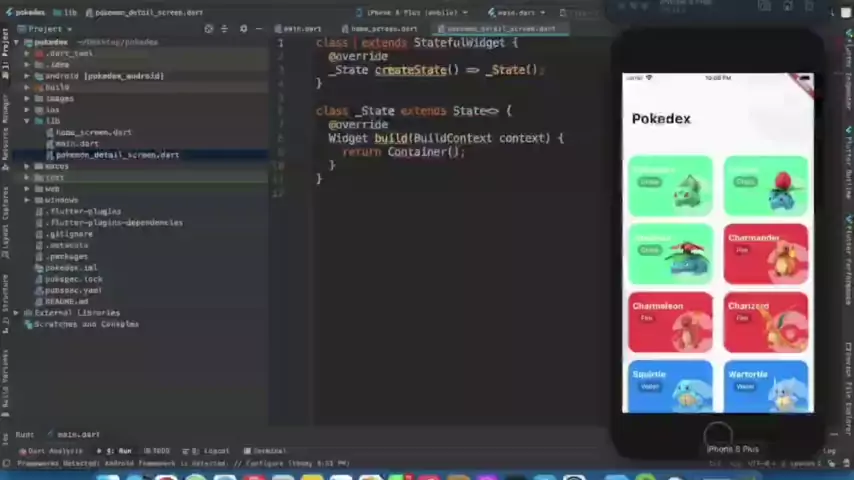Screen dimensions: 854x480
Task: Tap the Wartortle card in the simulator
Action: (x=765, y=386)
